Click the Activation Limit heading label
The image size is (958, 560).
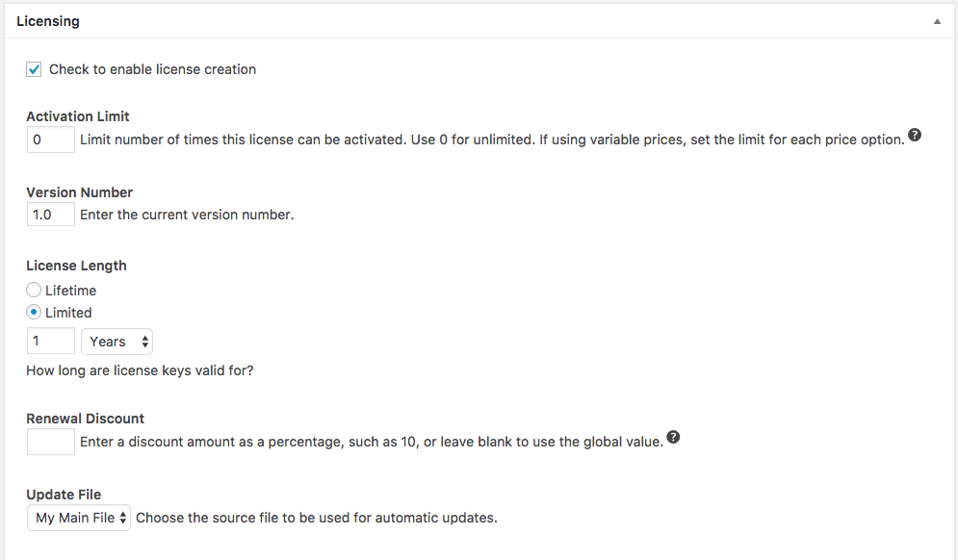coord(78,116)
